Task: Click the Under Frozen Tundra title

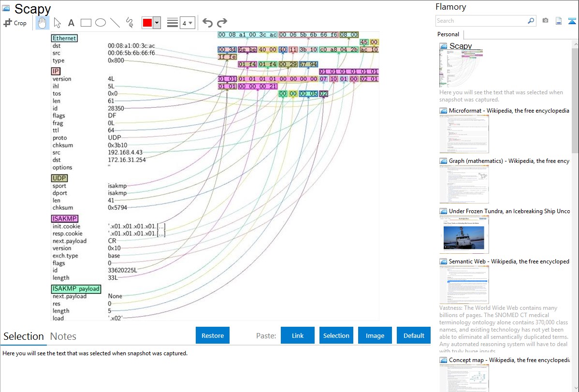Action: 509,211
